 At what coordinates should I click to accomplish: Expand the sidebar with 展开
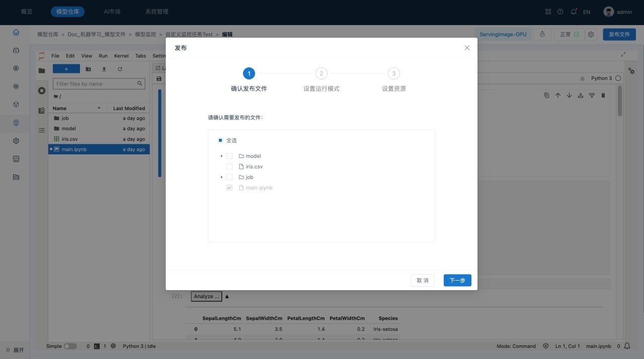(15, 350)
